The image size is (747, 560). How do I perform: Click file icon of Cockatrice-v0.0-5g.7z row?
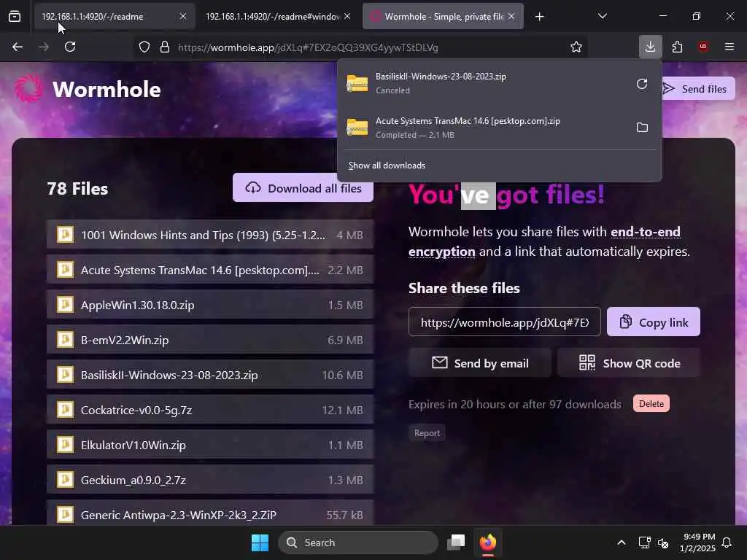(65, 410)
